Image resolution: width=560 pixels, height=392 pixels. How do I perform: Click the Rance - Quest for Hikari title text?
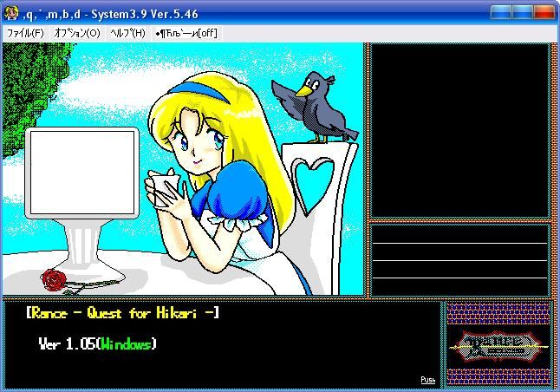click(122, 313)
